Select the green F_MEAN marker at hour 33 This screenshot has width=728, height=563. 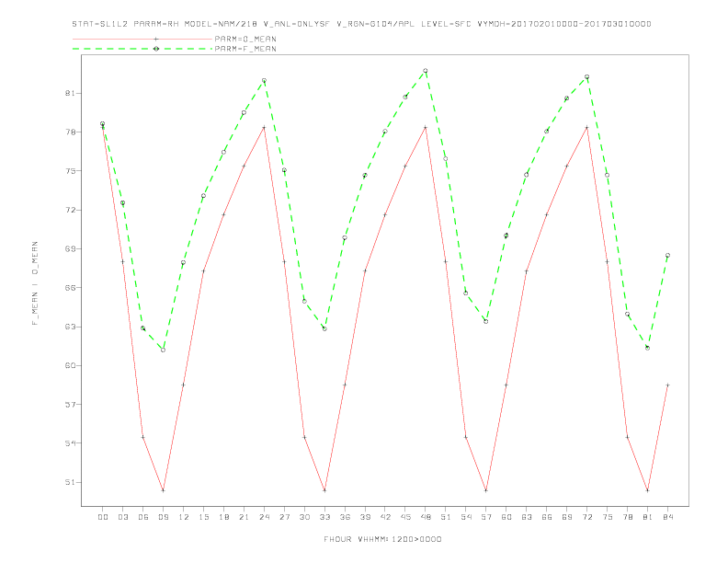[324, 329]
